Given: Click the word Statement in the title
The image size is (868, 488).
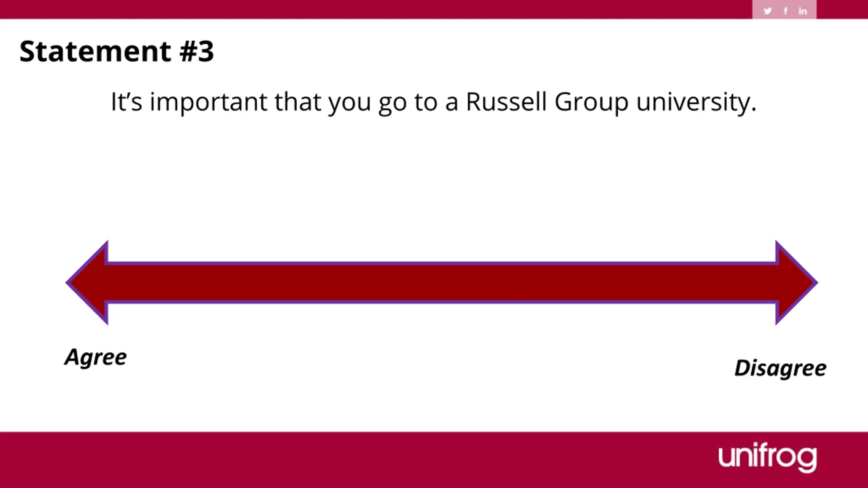Looking at the screenshot, I should coord(95,52).
